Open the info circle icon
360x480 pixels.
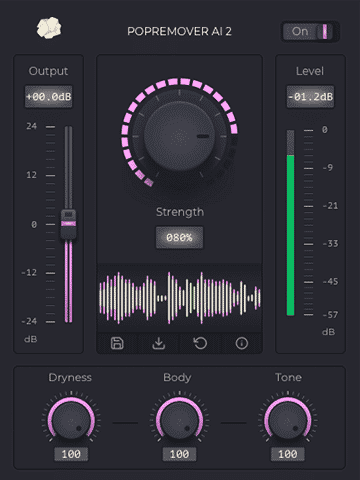tap(242, 343)
